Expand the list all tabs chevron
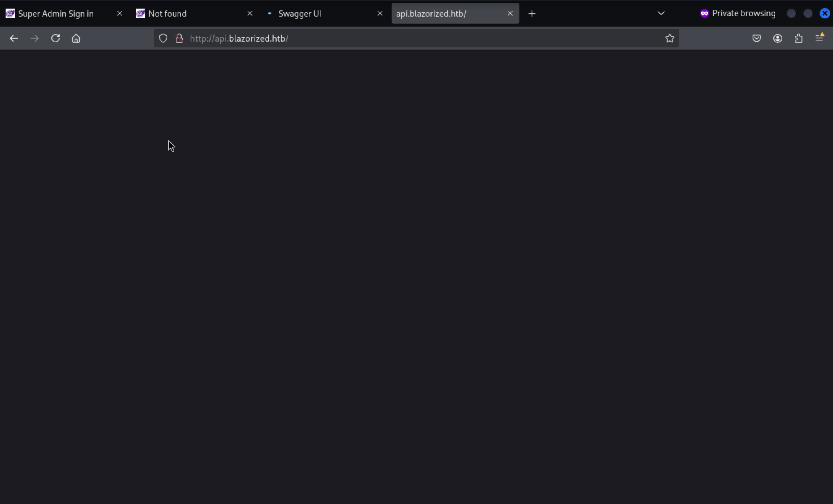This screenshot has height=504, width=833. click(661, 14)
